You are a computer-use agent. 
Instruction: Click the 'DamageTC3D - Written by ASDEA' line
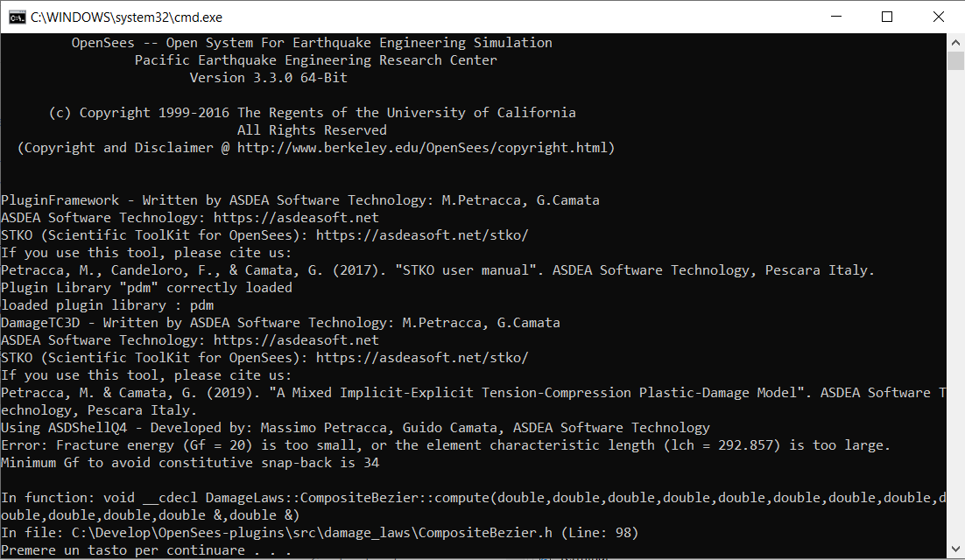point(280,322)
